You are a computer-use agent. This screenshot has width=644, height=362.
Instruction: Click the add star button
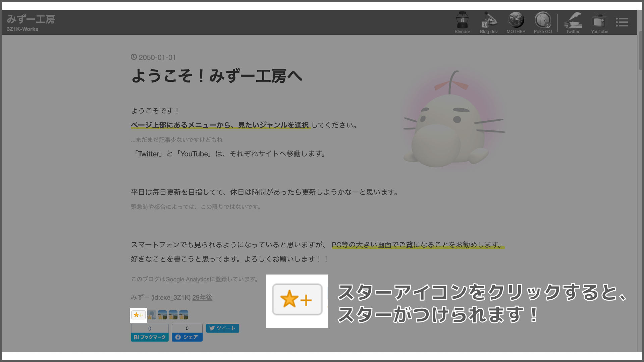(x=138, y=315)
